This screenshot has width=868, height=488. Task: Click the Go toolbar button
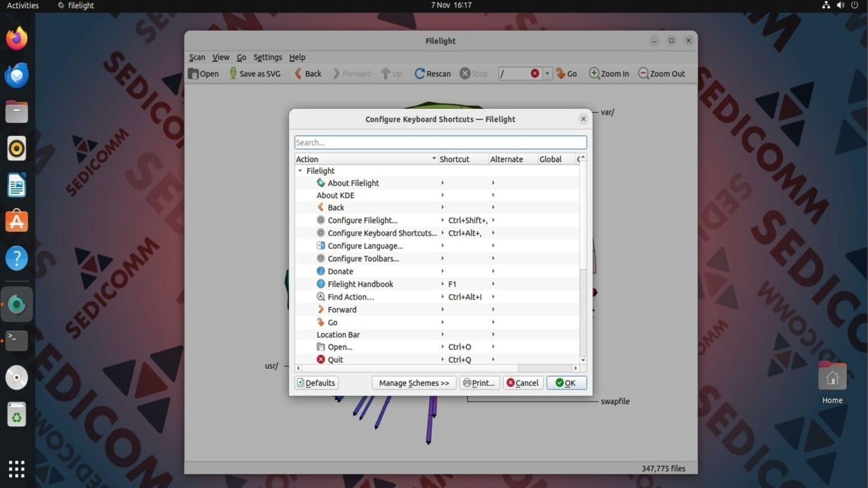pyautogui.click(x=566, y=73)
